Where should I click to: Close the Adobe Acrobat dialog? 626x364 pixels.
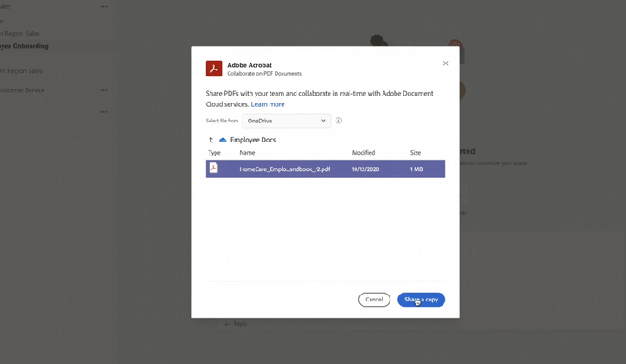point(445,63)
